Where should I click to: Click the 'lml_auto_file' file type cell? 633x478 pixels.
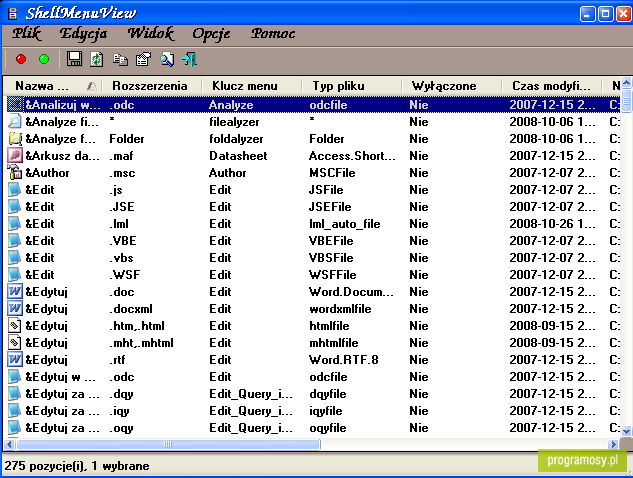tap(345, 223)
